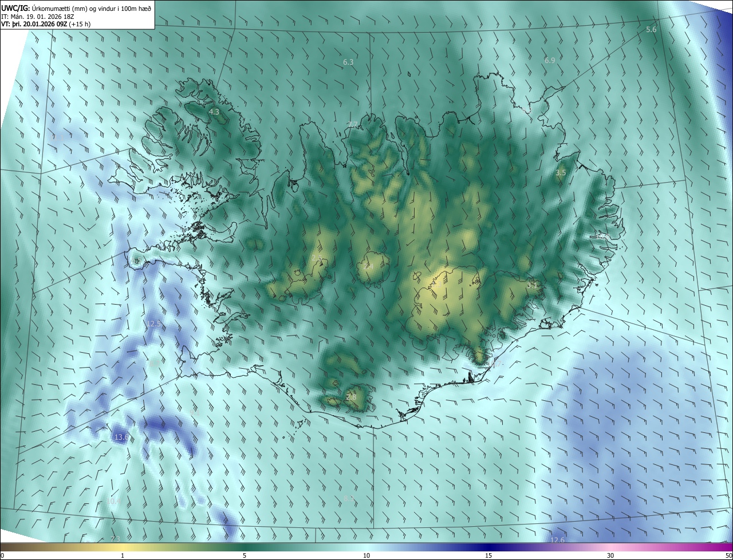
Task: Click the 10.4 value label
Action: (114, 501)
